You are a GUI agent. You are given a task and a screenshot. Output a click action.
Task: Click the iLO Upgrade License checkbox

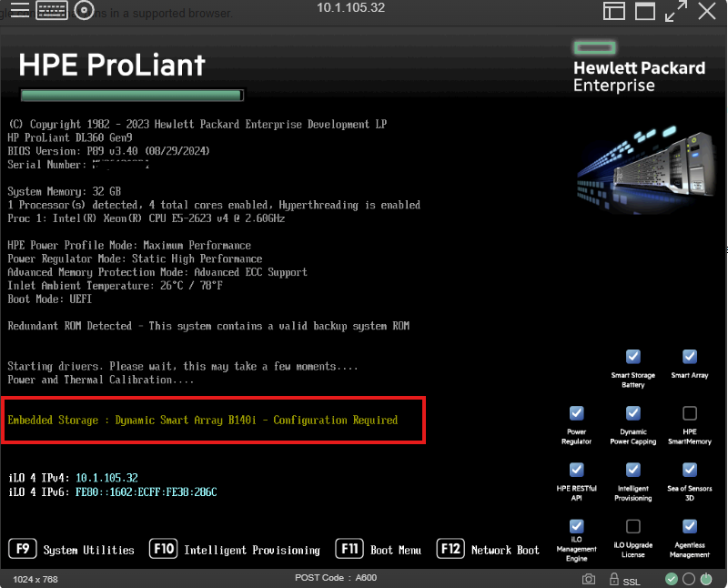(x=633, y=526)
